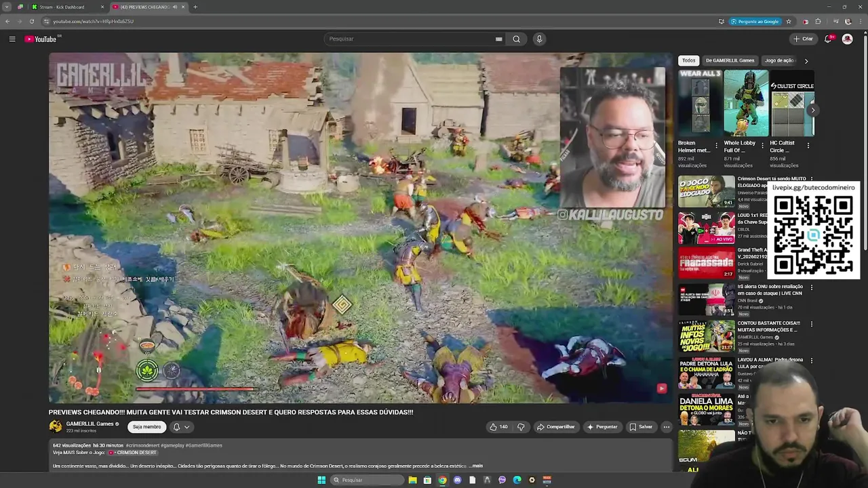This screenshot has width=868, height=488.
Task: Open the YouTube guide hamburger menu
Action: point(12,39)
